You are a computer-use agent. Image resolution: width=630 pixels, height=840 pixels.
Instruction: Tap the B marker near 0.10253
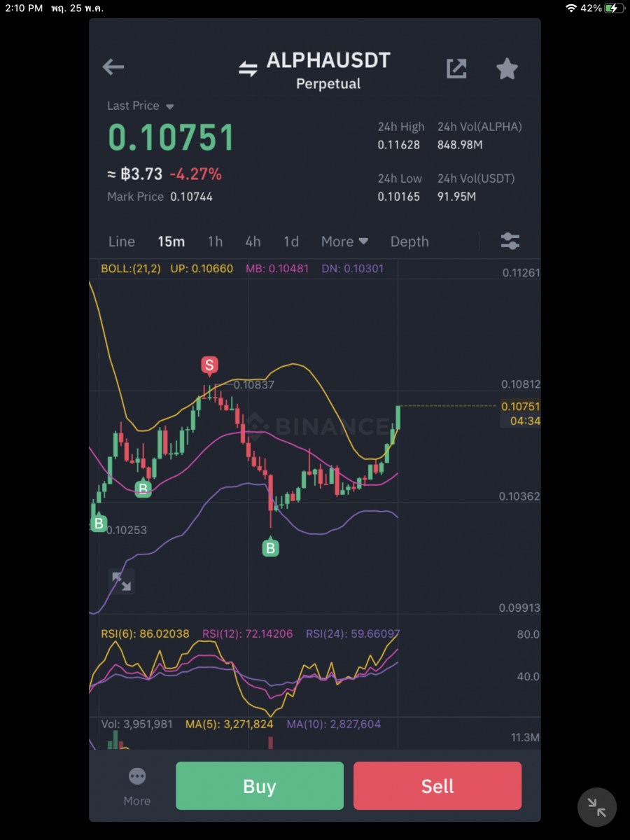(99, 523)
